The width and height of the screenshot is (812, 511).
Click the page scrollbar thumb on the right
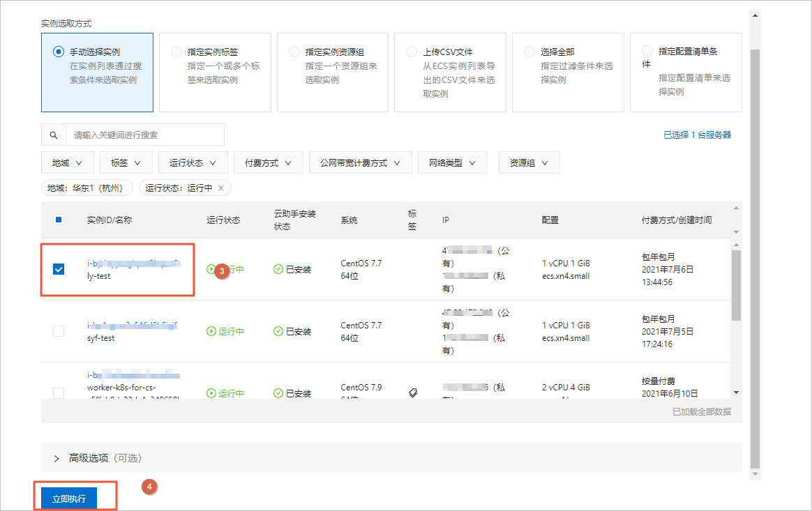pyautogui.click(x=755, y=259)
